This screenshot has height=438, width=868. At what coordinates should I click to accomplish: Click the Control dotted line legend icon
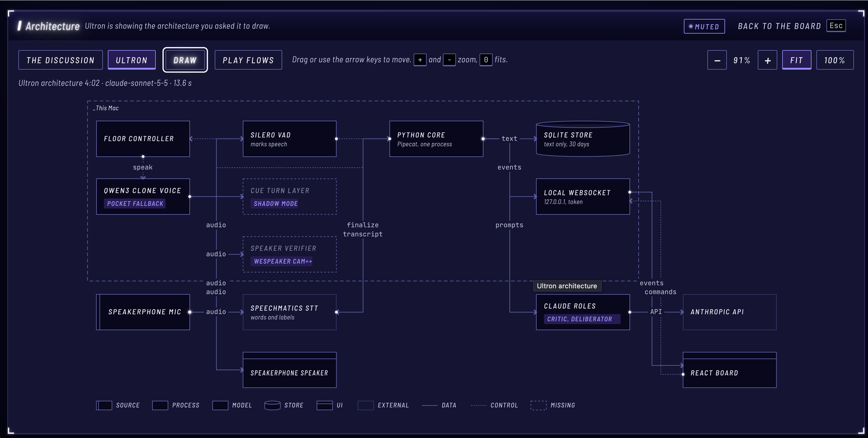(479, 405)
